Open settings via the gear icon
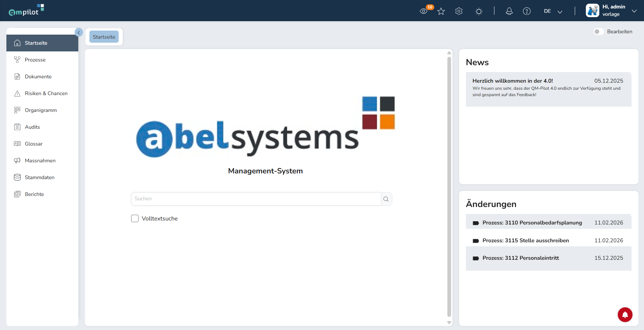644x330 pixels. [x=459, y=11]
